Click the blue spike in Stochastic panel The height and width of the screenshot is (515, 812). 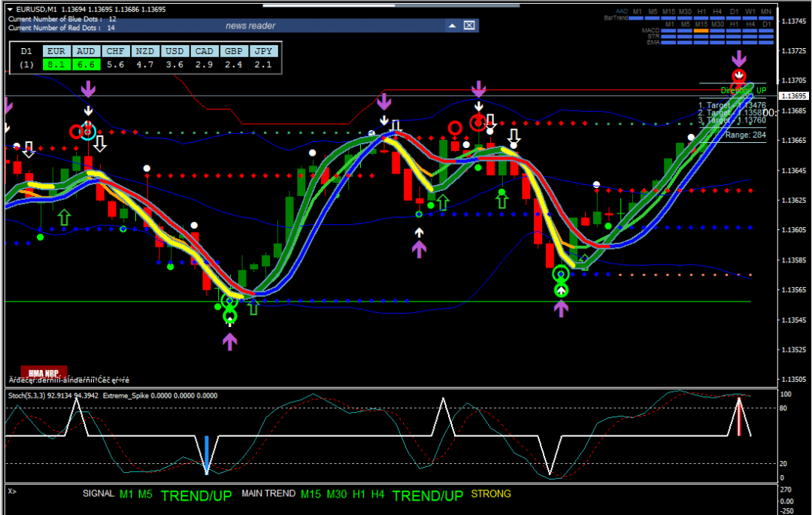click(x=206, y=453)
